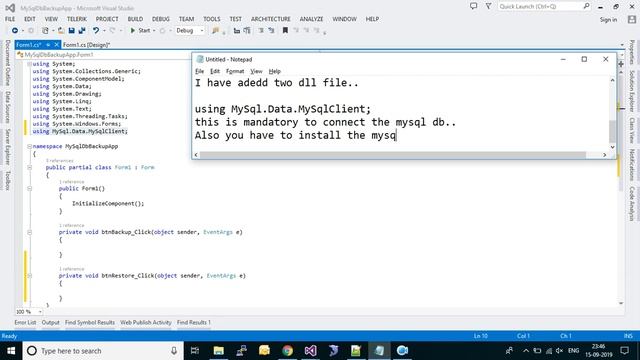
Task: Click Notepad's vertical scrollbar thumb
Action: 612,131
